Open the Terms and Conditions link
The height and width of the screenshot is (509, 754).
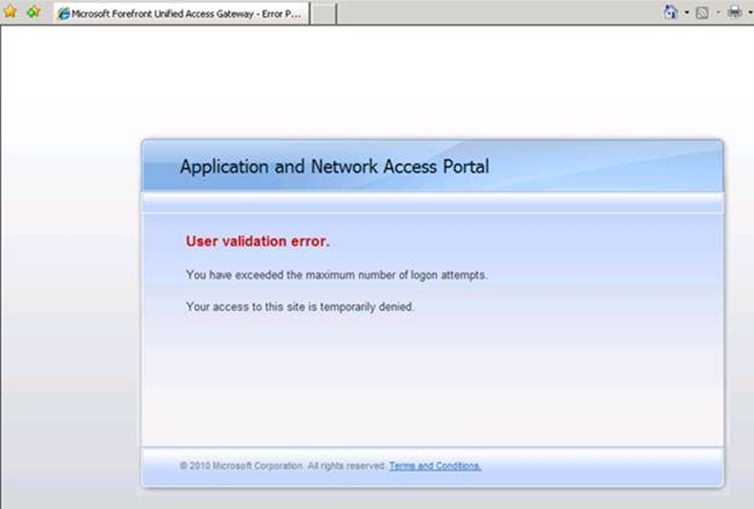[x=435, y=466]
